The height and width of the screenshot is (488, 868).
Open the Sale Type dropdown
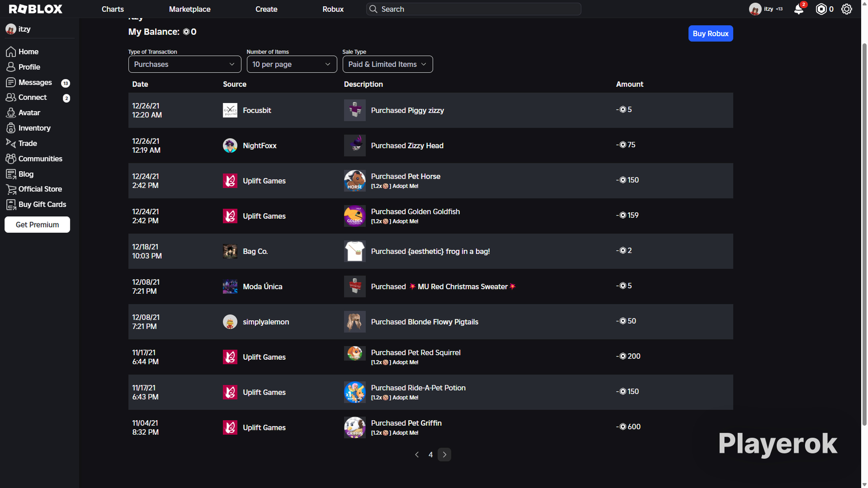tap(388, 64)
